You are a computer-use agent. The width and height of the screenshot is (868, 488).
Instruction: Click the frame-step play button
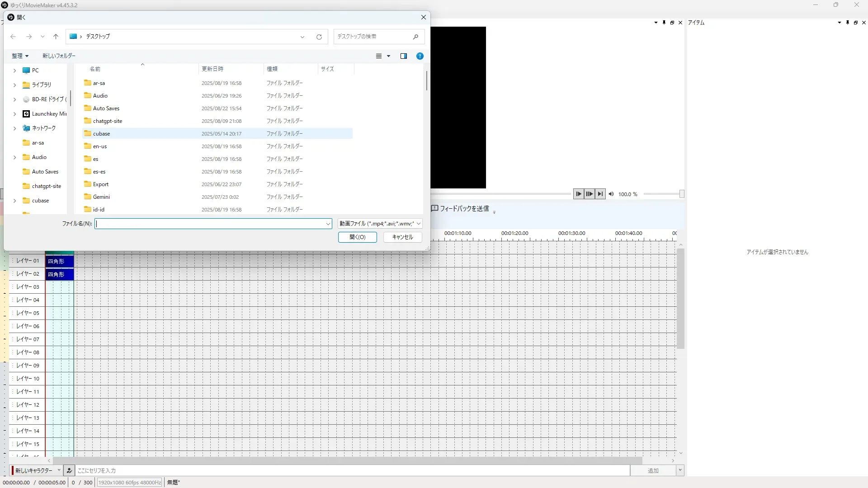(589, 194)
